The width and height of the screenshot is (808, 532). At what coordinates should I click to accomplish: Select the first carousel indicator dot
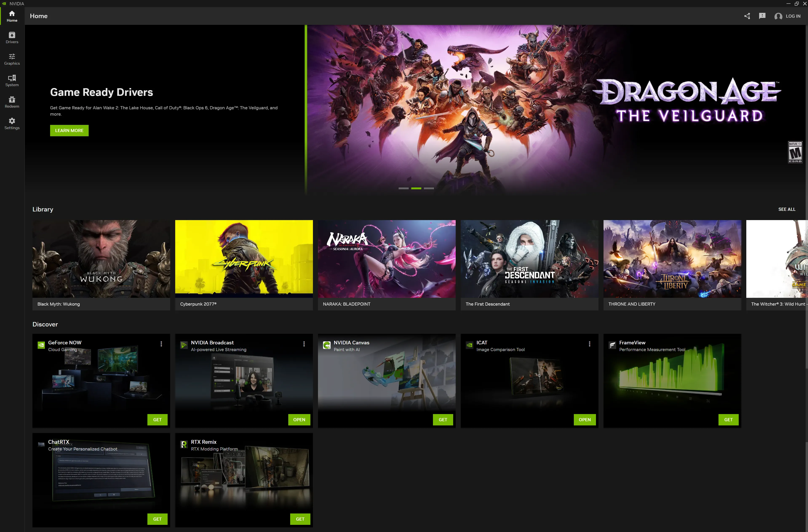point(404,188)
